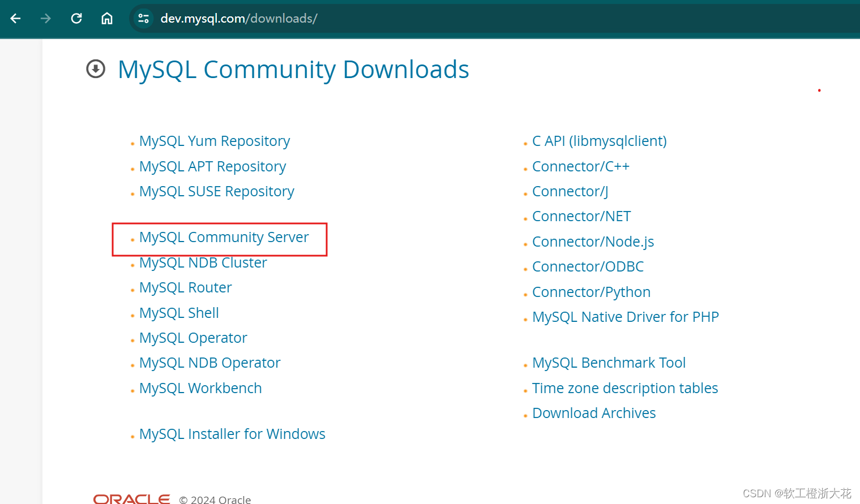Screen dimensions: 860x504
Task: Click the browser home icon
Action: pyautogui.click(x=106, y=18)
